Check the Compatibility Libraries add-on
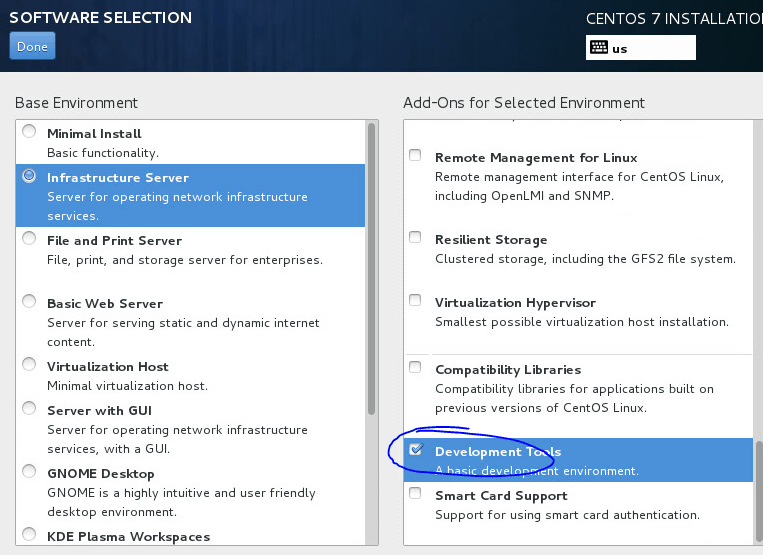This screenshot has height=555, width=763. [x=415, y=367]
